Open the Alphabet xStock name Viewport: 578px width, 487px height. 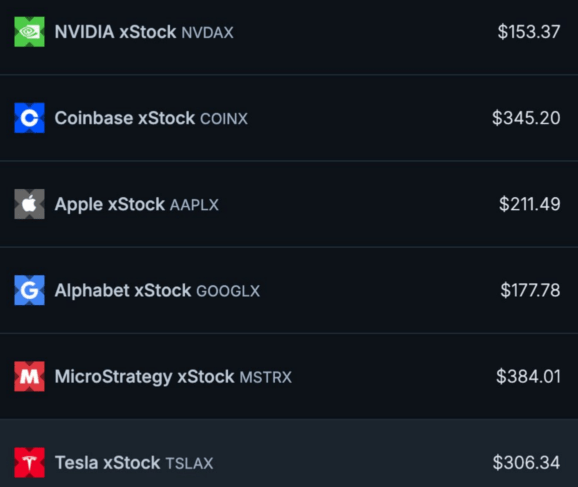pos(123,291)
